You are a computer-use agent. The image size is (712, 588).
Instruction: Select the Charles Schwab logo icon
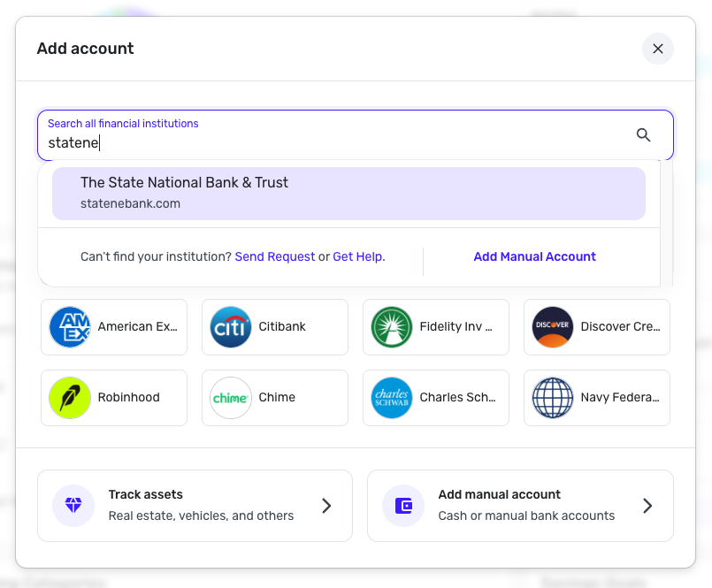pyautogui.click(x=393, y=398)
